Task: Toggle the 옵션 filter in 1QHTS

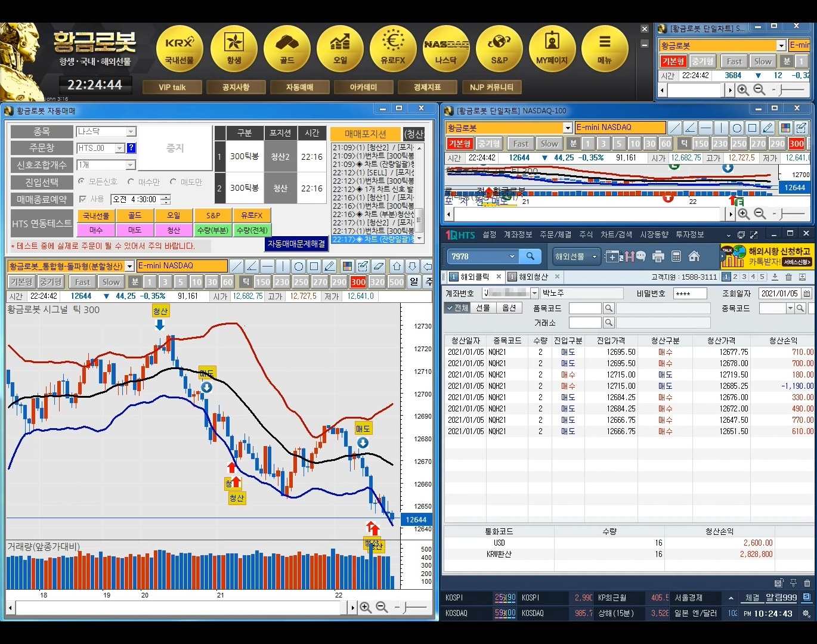Action: click(x=509, y=308)
